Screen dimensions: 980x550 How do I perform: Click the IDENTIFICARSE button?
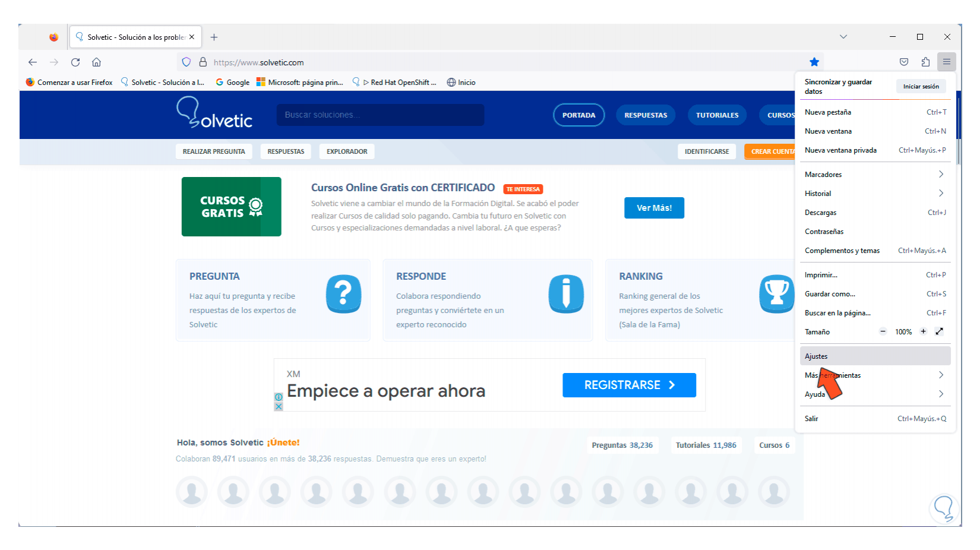coord(707,151)
